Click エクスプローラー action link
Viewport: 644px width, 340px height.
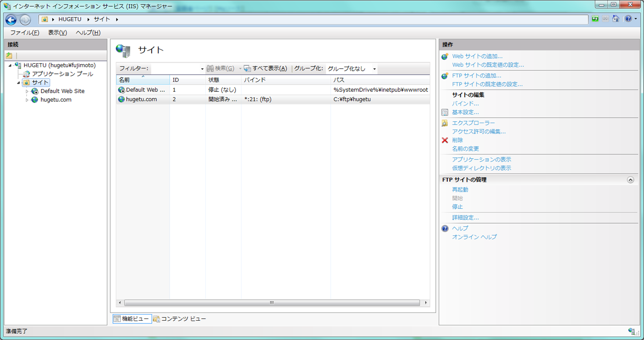473,123
